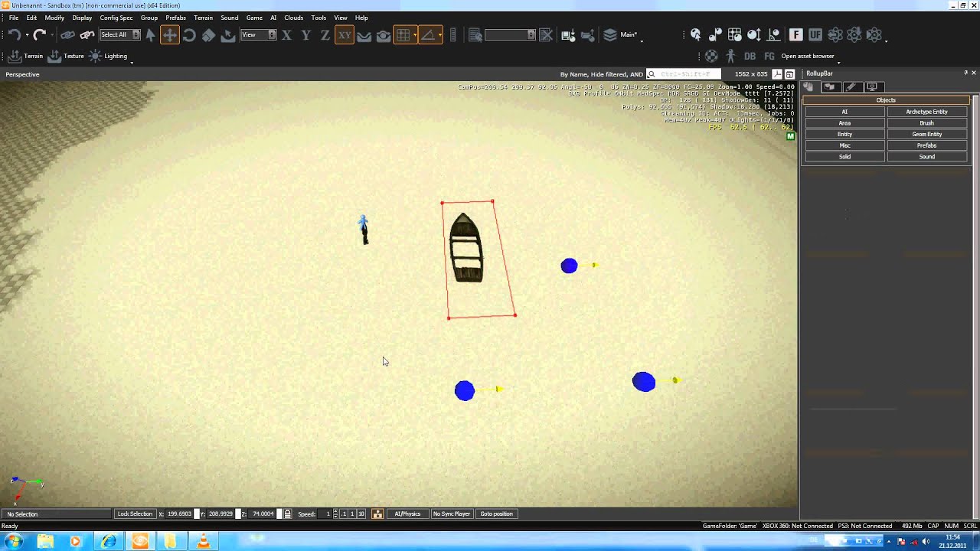Image resolution: width=980 pixels, height=551 pixels.
Task: Lock movement to Y axis
Action: coord(306,34)
